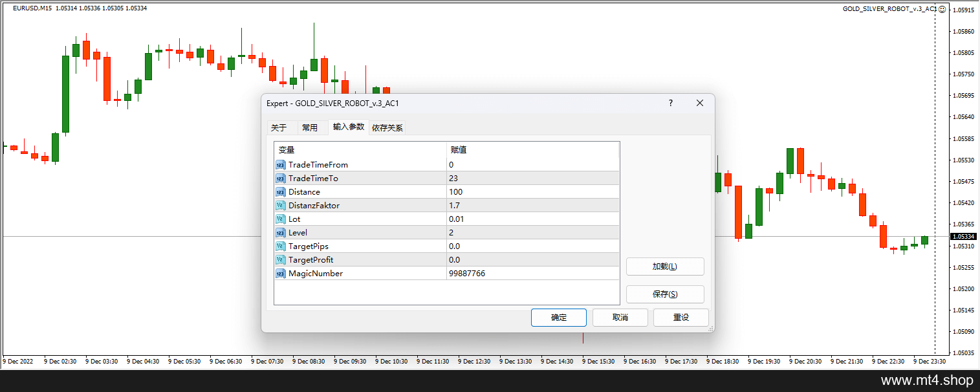Click the Distance variable type icon
Viewport: 980px width, 392px height.
(x=281, y=192)
